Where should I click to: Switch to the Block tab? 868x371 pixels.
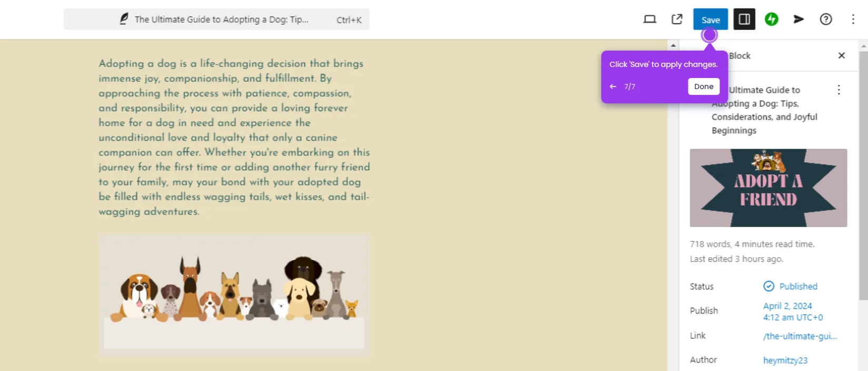[x=739, y=56]
